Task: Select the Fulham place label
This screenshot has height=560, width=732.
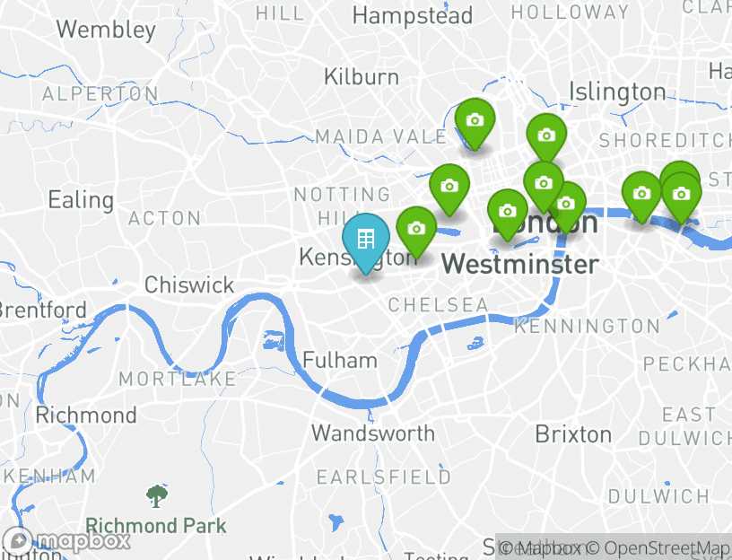Action: pos(340,360)
